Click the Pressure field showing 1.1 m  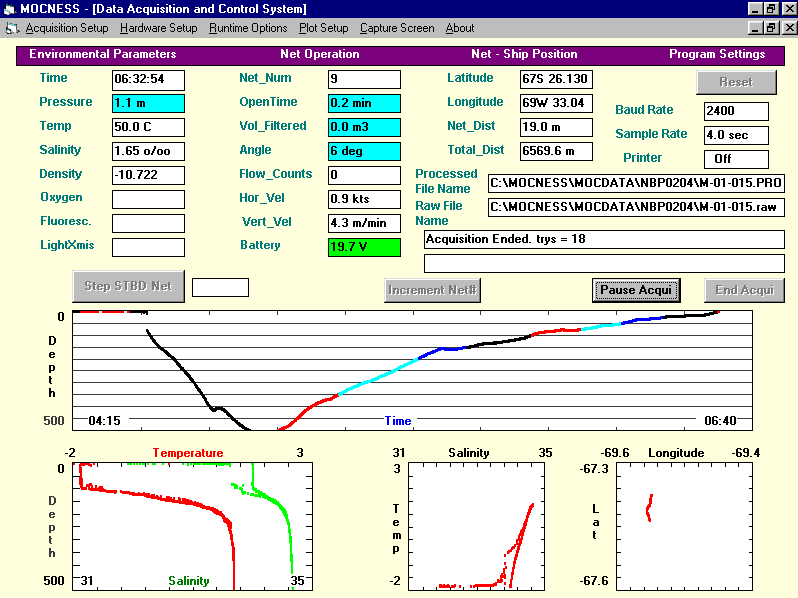point(148,103)
